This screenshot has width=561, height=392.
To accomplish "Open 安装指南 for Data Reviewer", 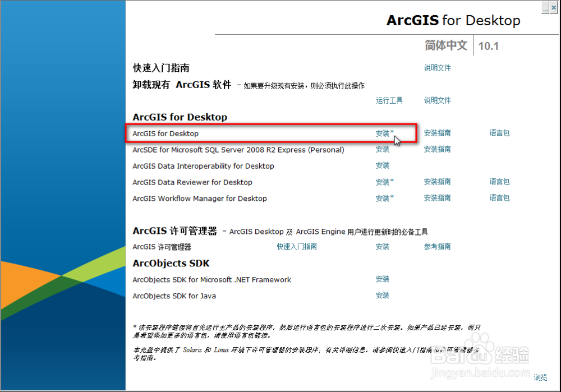I will tap(437, 182).
